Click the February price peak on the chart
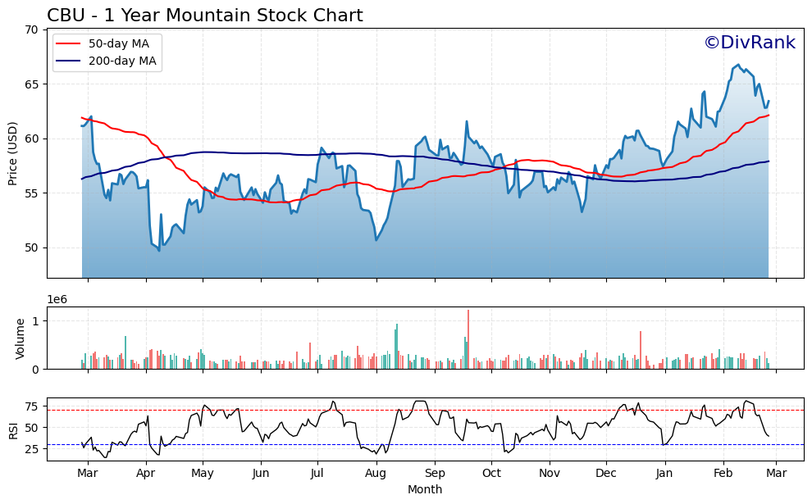The width and height of the screenshot is (812, 504). [738, 64]
